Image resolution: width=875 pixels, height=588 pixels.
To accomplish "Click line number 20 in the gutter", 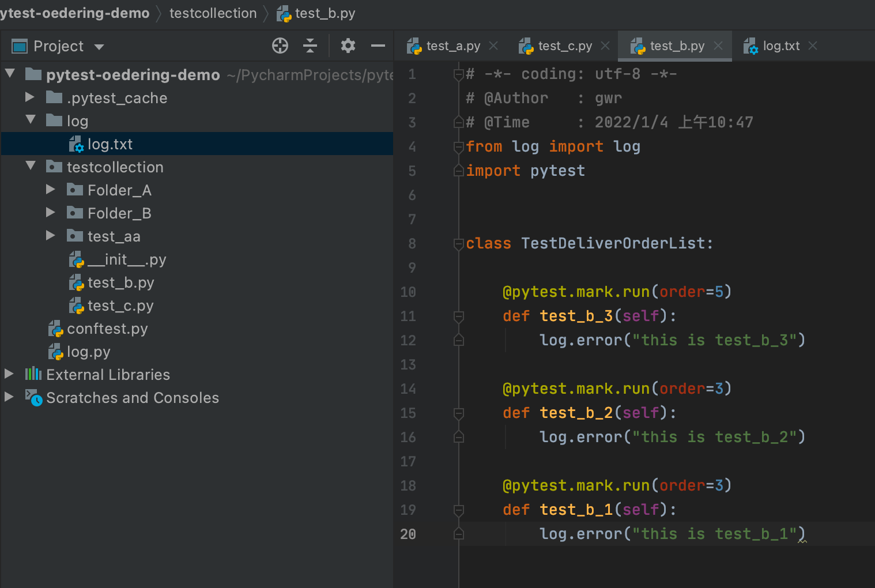I will (408, 534).
